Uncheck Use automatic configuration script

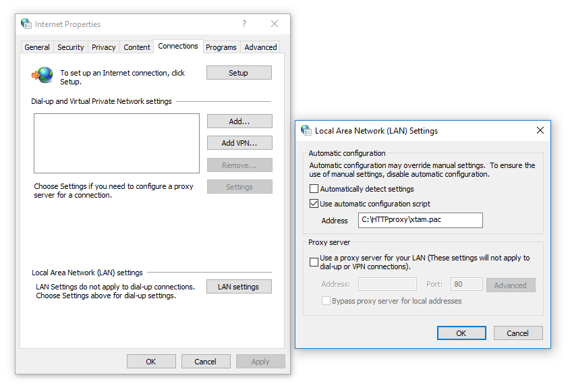pyautogui.click(x=314, y=204)
